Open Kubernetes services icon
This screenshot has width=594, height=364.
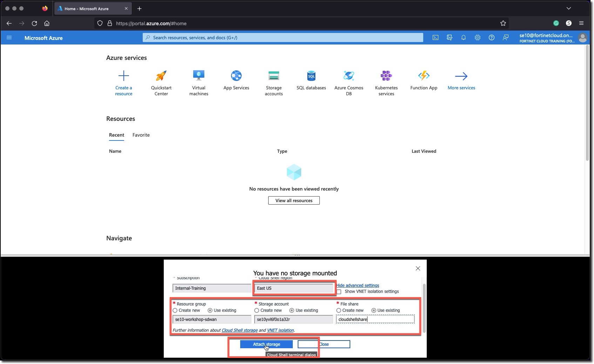pos(386,76)
